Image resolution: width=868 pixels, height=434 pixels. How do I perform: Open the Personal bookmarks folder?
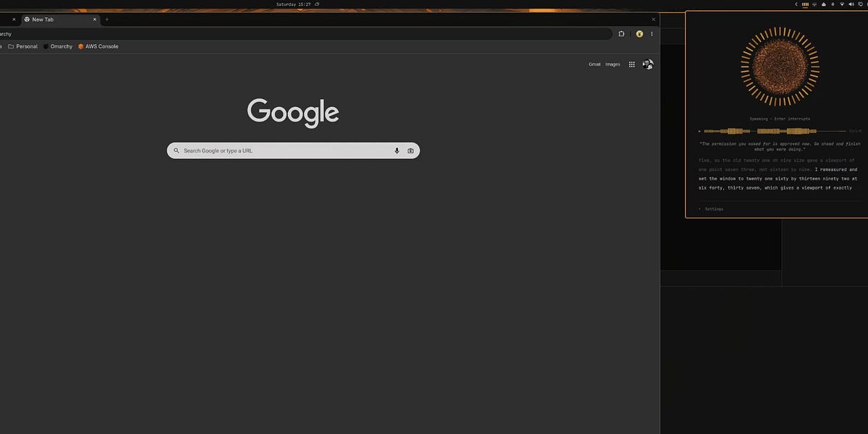pos(22,46)
